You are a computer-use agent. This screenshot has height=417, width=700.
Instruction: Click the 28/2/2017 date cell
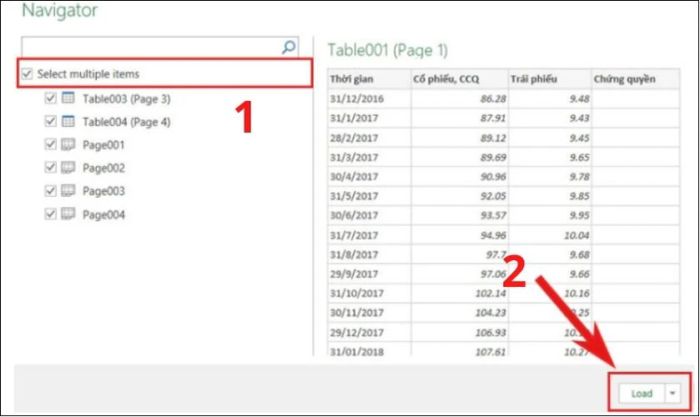pyautogui.click(x=369, y=138)
